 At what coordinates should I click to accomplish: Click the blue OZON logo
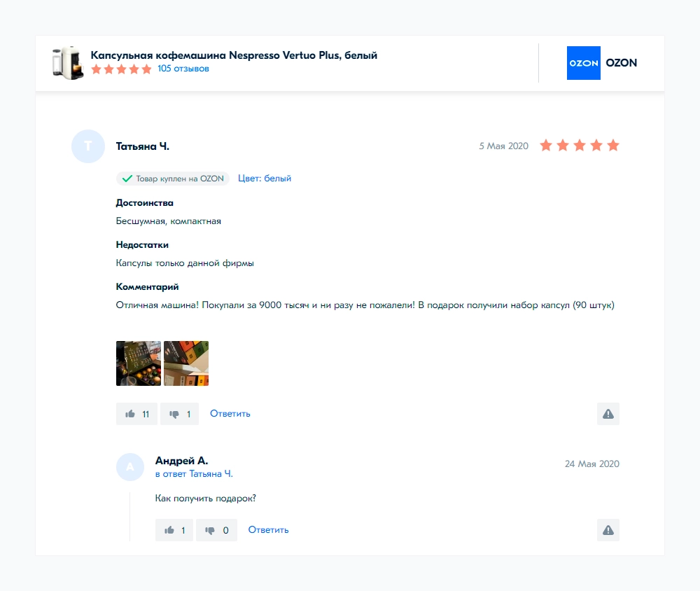tap(583, 63)
